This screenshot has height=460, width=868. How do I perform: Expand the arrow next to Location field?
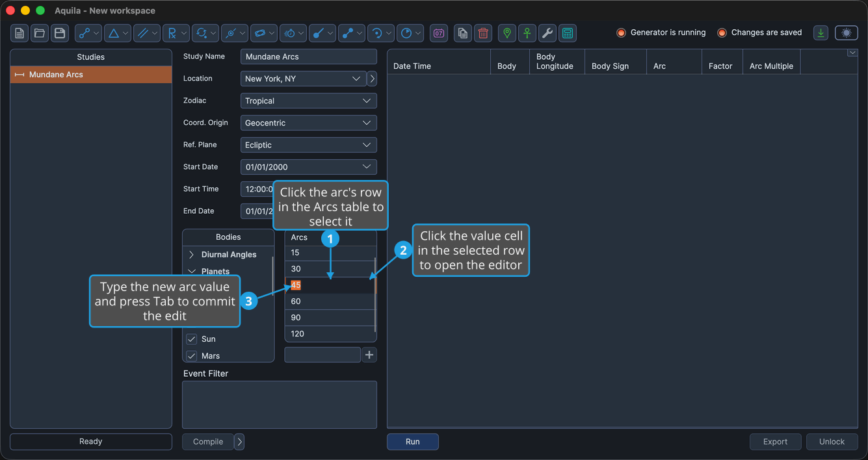point(372,79)
